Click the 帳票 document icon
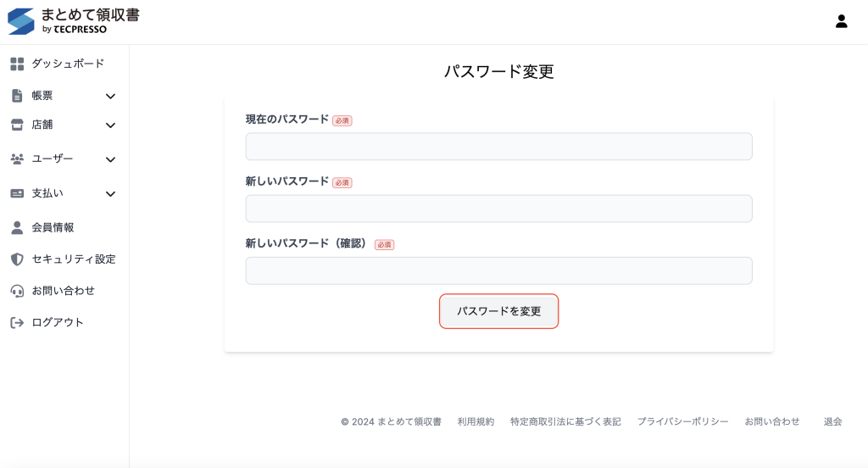Image resolution: width=868 pixels, height=468 pixels. coord(17,96)
